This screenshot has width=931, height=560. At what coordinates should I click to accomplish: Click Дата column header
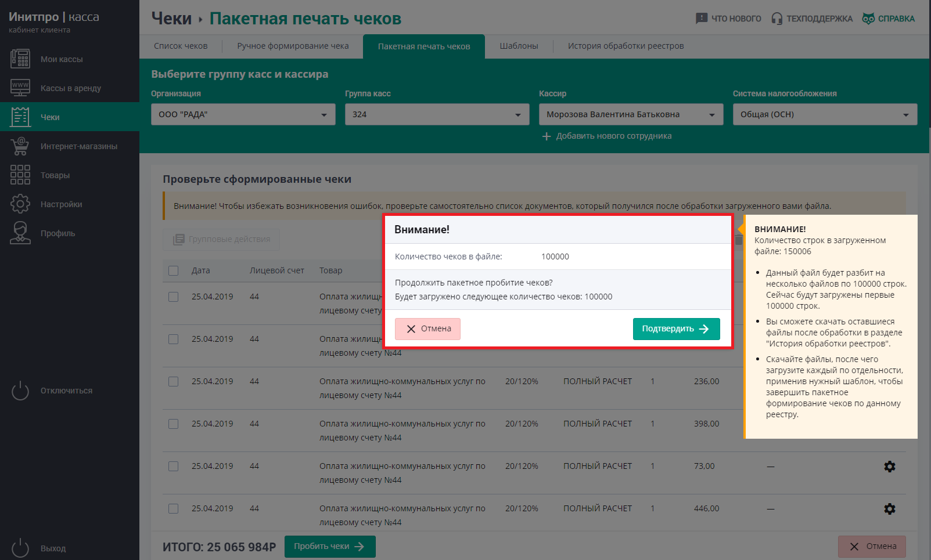201,270
